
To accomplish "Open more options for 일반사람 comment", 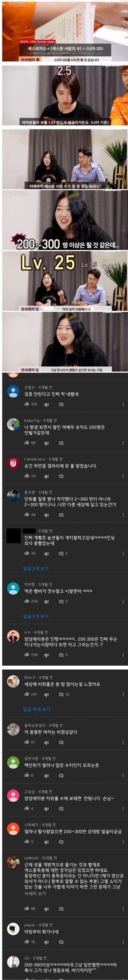I will [123, 775].
